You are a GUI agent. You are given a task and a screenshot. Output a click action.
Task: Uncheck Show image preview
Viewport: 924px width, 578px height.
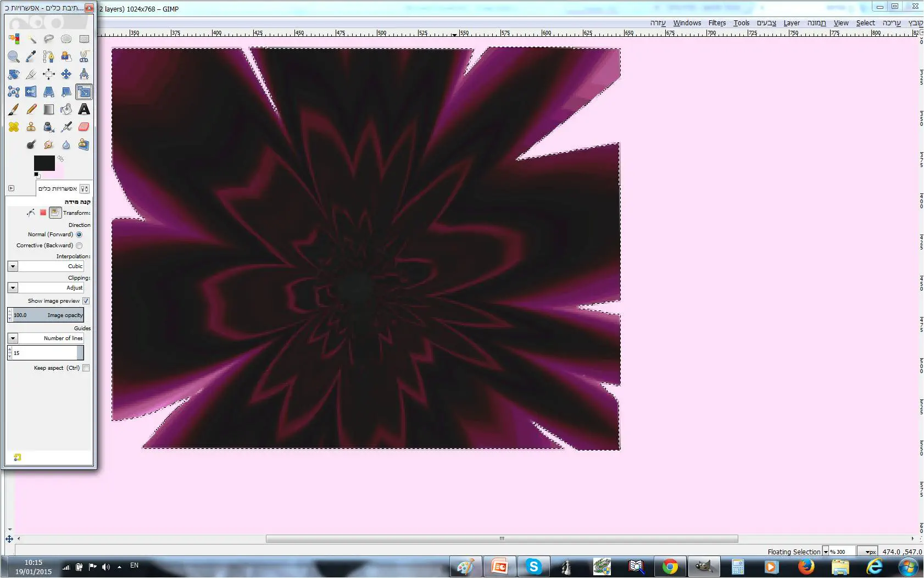(x=86, y=301)
